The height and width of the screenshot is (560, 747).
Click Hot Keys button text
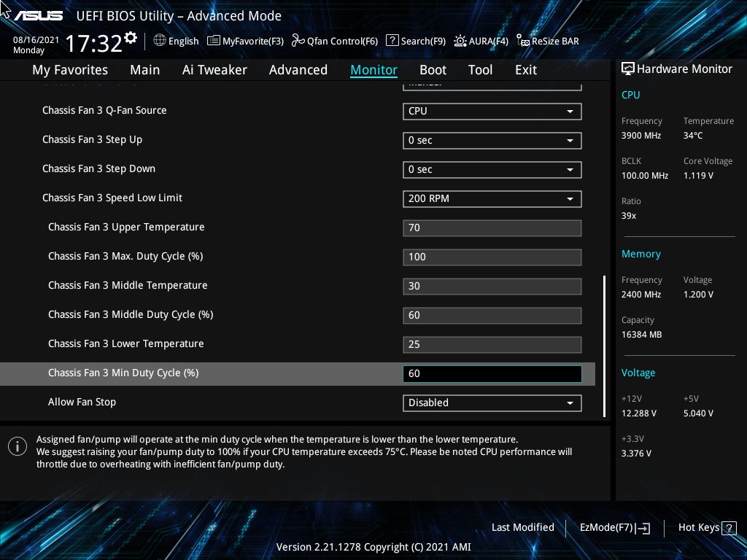[698, 528]
